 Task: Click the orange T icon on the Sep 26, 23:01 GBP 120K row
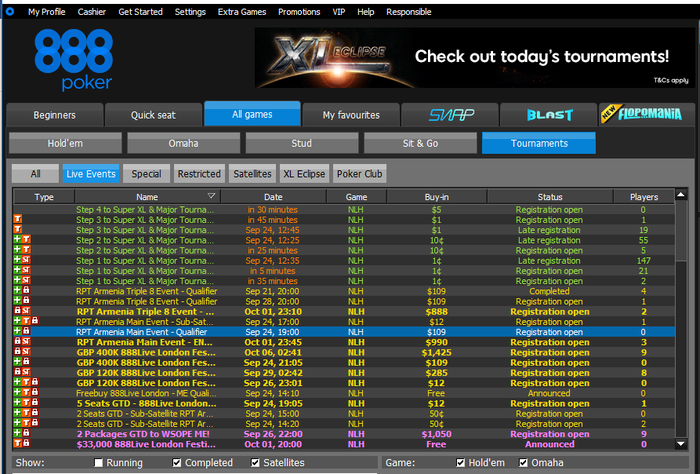(x=26, y=383)
